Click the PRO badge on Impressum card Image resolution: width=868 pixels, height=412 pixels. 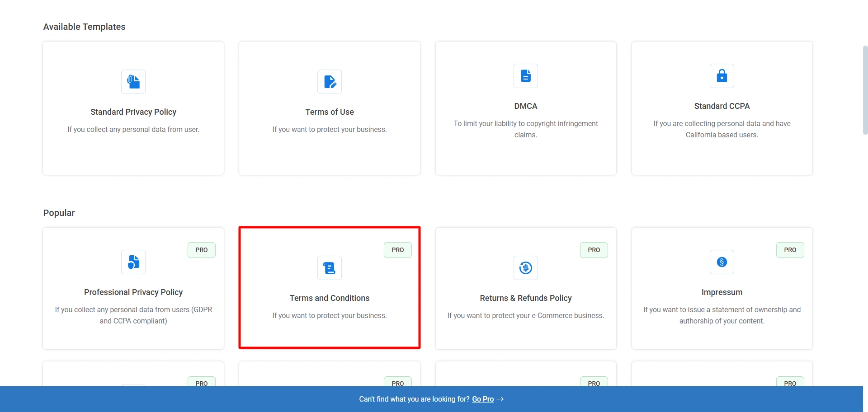[x=790, y=250]
